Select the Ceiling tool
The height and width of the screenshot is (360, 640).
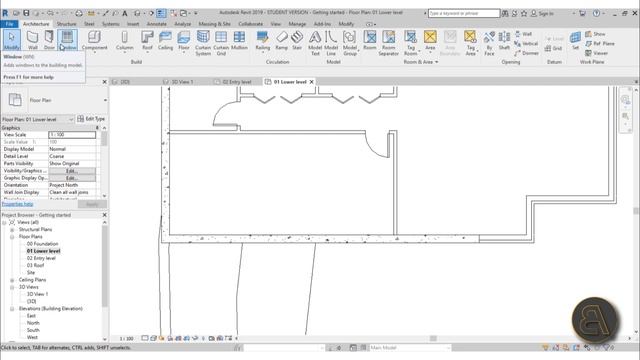coord(165,40)
